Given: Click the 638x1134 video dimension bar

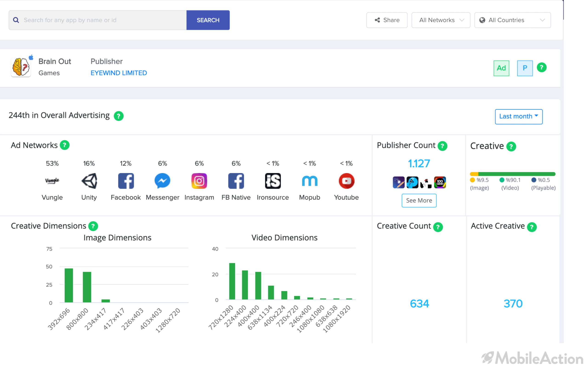Looking at the screenshot, I should click(271, 293).
